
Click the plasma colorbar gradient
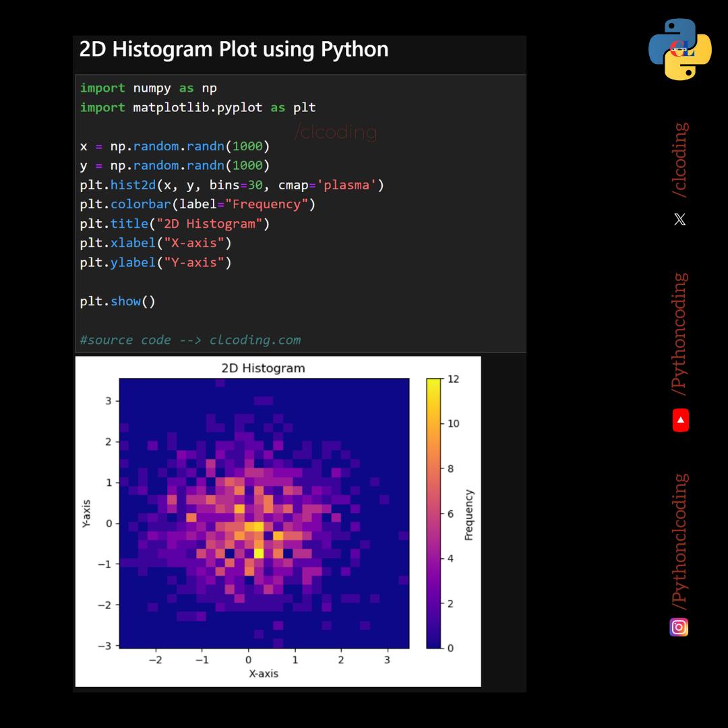click(x=433, y=513)
